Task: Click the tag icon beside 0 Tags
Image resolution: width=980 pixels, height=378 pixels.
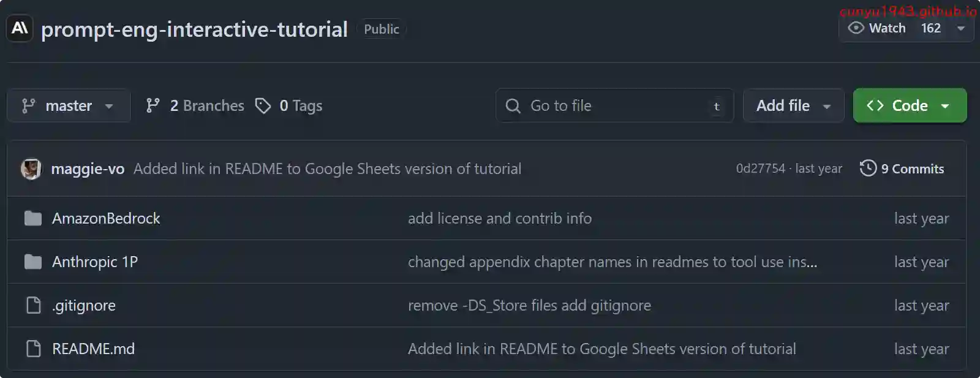Action: point(263,106)
